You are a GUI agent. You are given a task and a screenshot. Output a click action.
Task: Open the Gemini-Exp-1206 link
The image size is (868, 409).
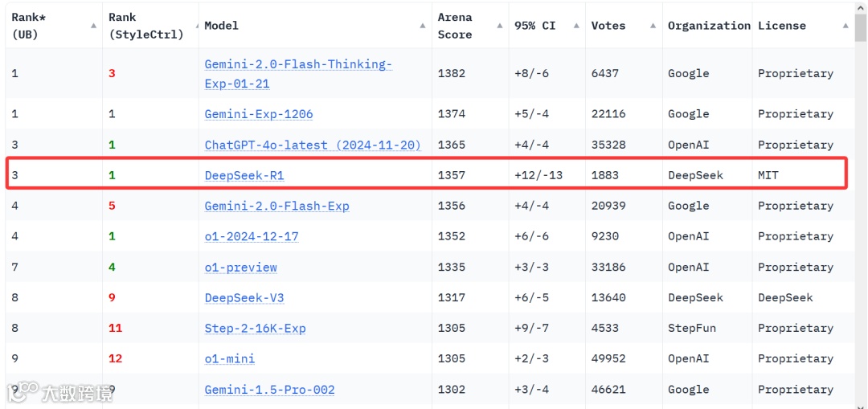point(259,114)
